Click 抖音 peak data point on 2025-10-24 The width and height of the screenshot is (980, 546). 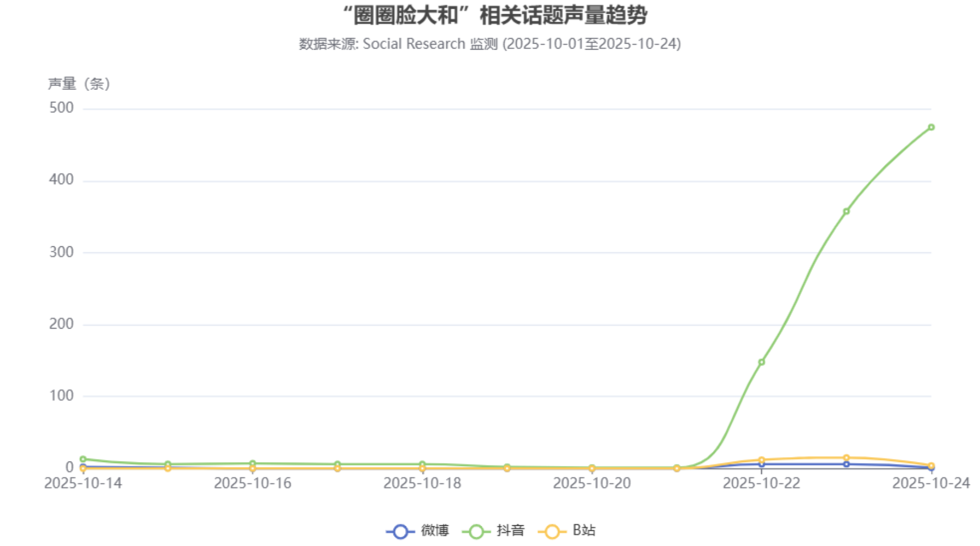[931, 128]
